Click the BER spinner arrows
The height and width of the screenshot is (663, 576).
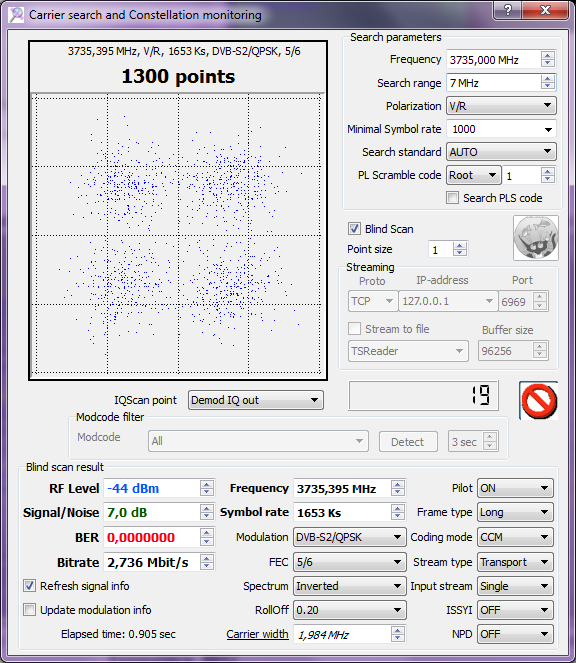click(207, 537)
